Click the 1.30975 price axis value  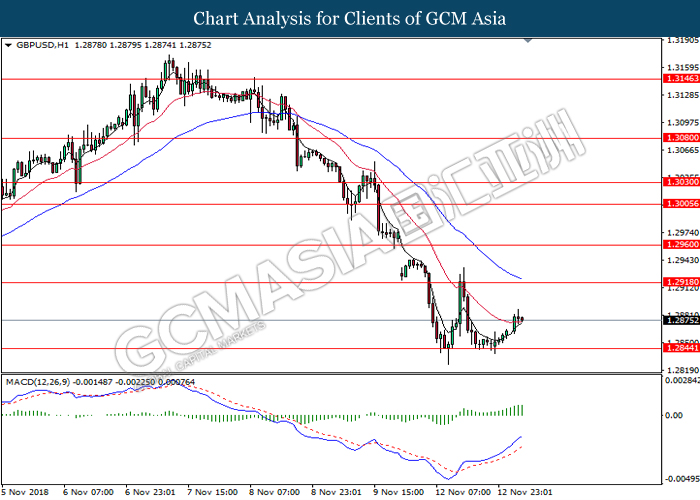click(x=683, y=122)
